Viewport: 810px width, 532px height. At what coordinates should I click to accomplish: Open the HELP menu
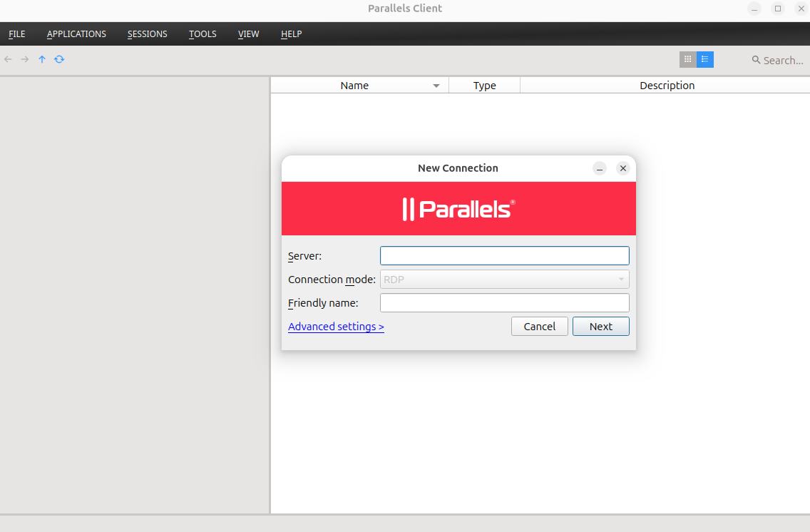pos(292,34)
